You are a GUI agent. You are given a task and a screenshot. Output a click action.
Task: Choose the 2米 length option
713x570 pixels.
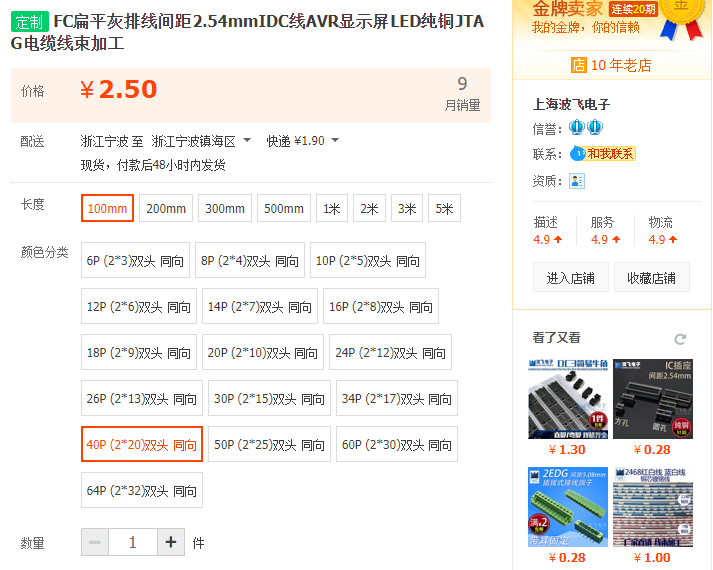pos(369,208)
